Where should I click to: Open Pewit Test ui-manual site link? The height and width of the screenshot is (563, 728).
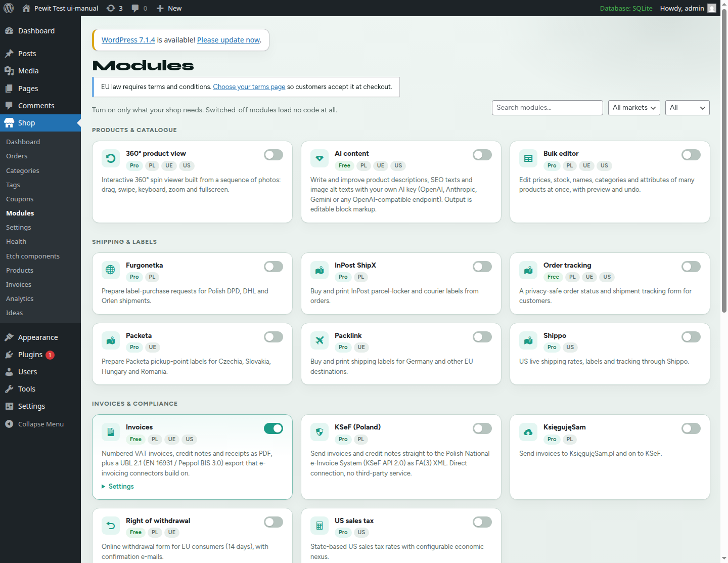(60, 8)
